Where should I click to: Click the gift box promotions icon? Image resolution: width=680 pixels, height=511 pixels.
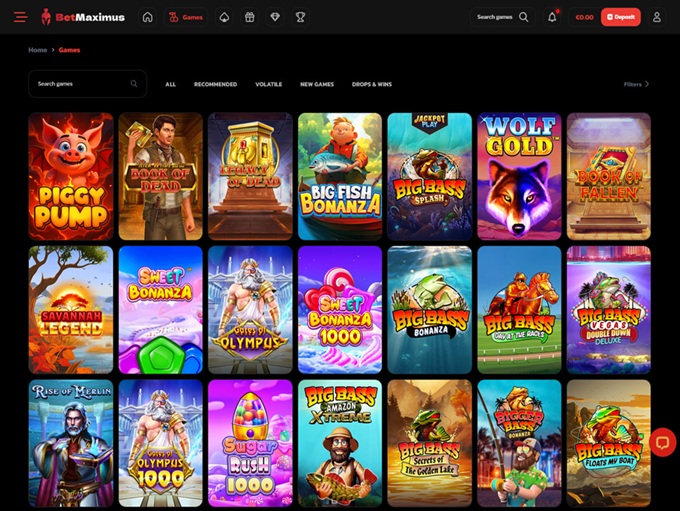click(250, 17)
